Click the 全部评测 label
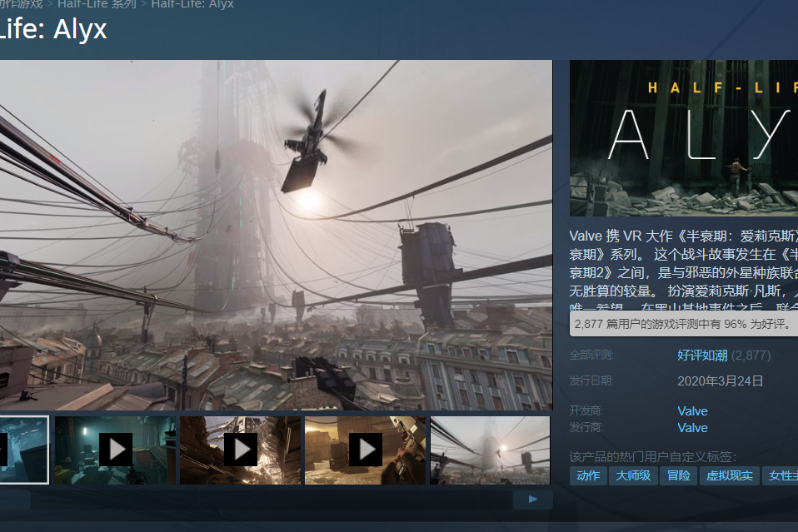Image resolution: width=798 pixels, height=532 pixels. (591, 355)
